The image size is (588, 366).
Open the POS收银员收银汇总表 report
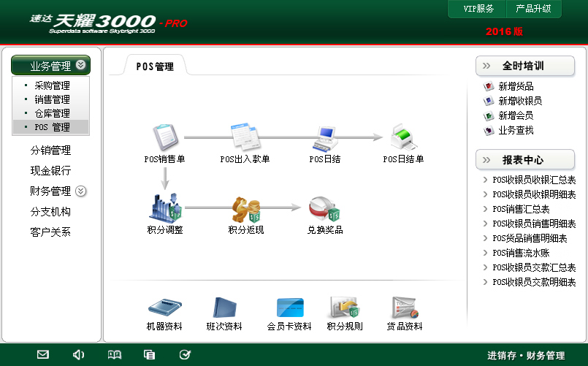(534, 180)
